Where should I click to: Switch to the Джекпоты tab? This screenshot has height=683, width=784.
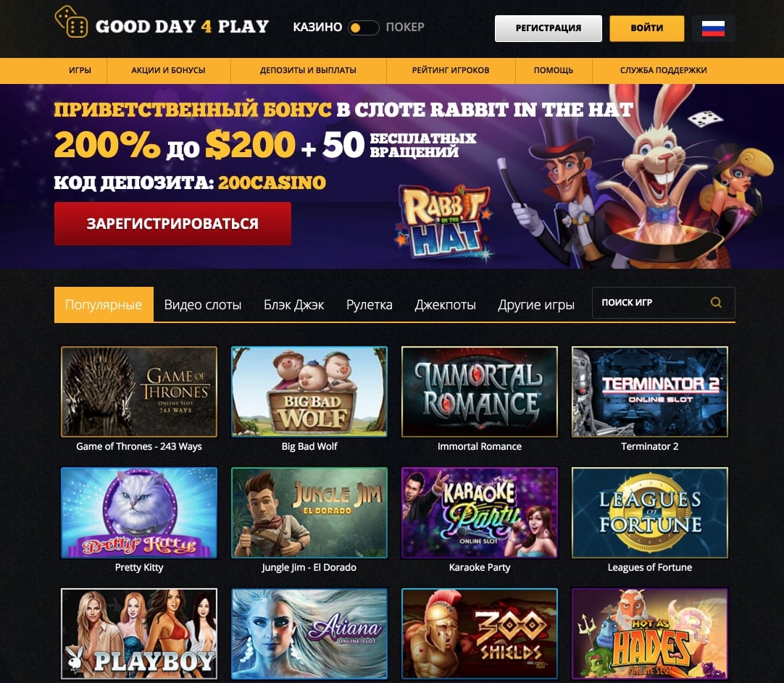[445, 305]
